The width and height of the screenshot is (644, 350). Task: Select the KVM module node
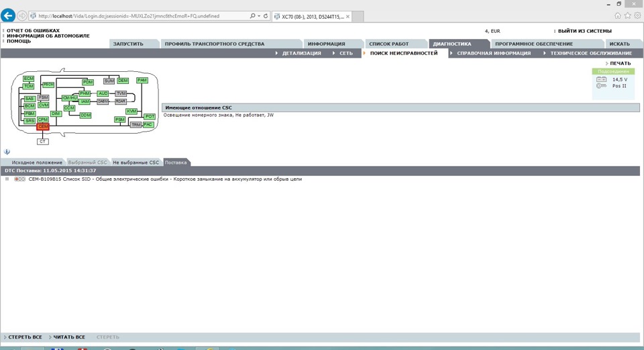[131, 111]
